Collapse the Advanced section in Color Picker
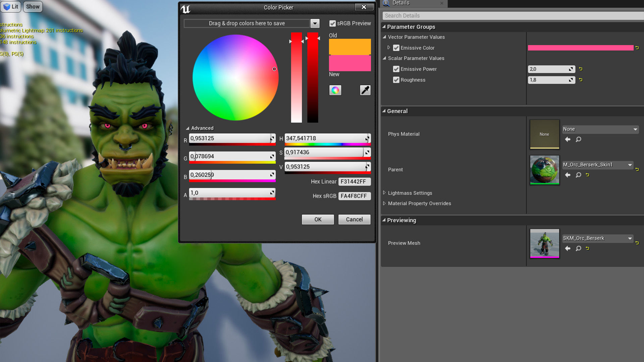 (187, 128)
